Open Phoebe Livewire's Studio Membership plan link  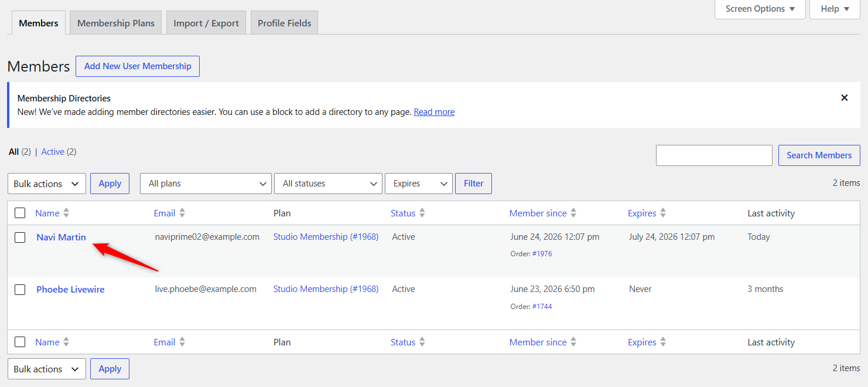tap(326, 289)
